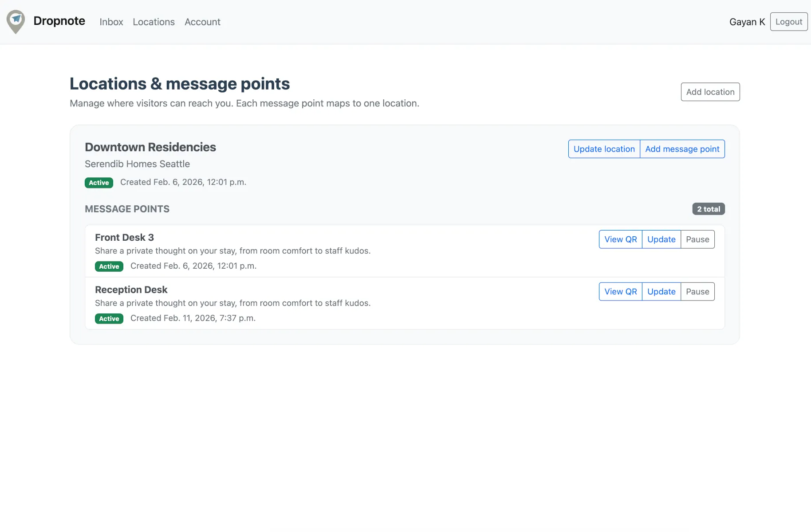
Task: Log out using the Logout button
Action: 788,22
